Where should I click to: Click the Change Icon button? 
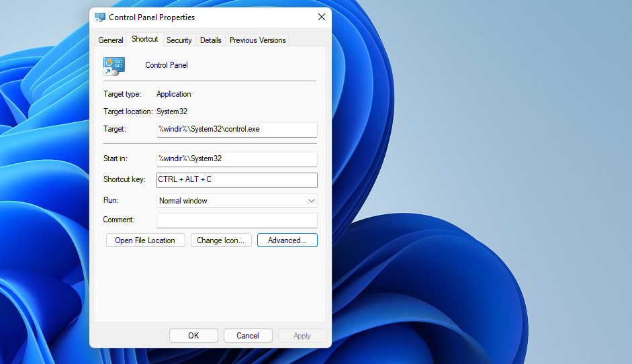point(221,240)
